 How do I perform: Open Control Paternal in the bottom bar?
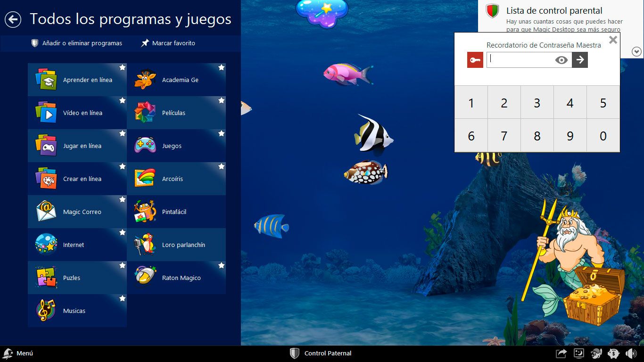point(322,354)
